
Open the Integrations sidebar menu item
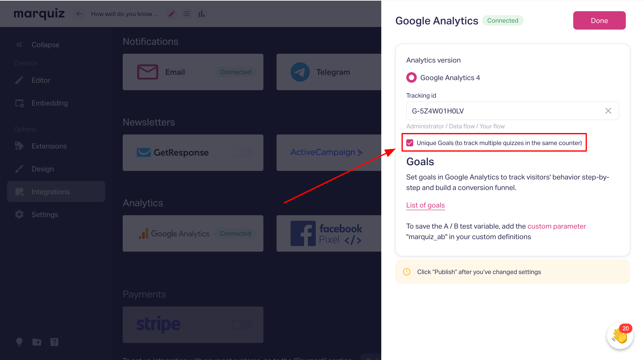(56, 192)
